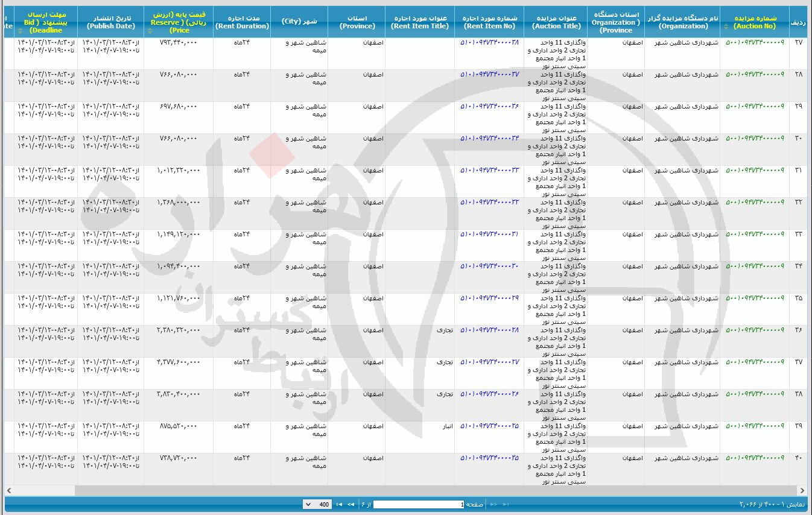
Task: Click the انبار rent item title in row ۳۹
Action: 447,426
